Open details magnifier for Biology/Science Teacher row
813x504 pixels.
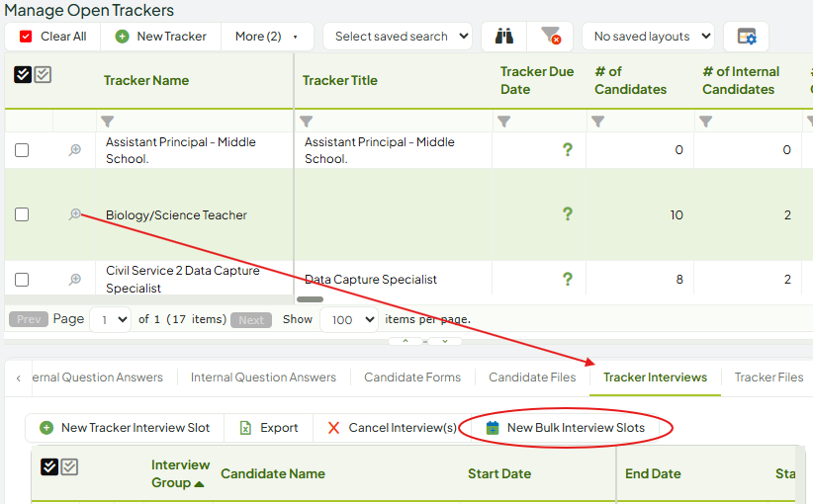(74, 213)
